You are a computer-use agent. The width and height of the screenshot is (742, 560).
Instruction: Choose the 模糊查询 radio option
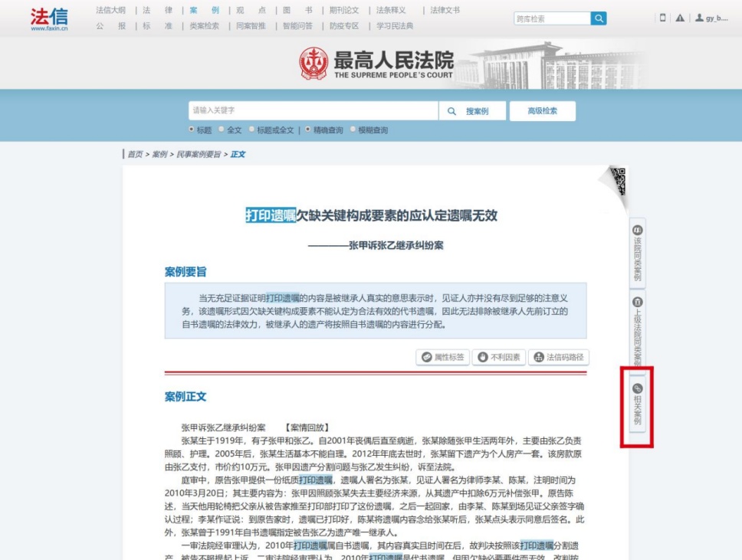click(353, 129)
